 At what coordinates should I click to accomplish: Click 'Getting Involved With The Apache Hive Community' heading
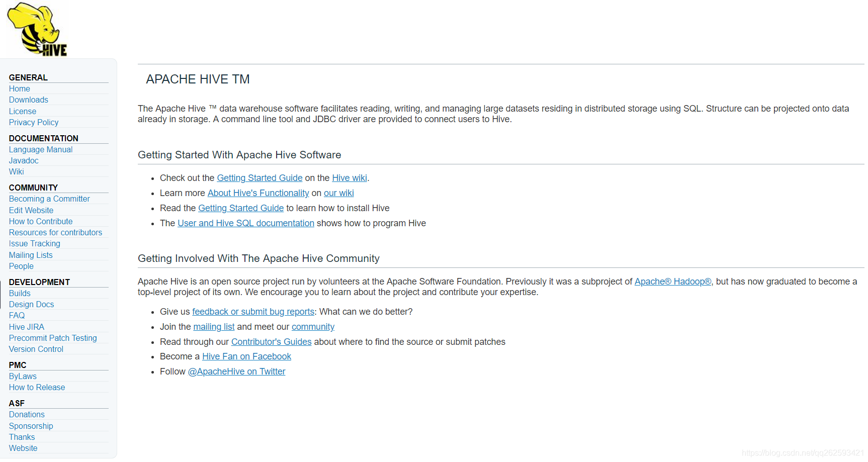(x=258, y=258)
